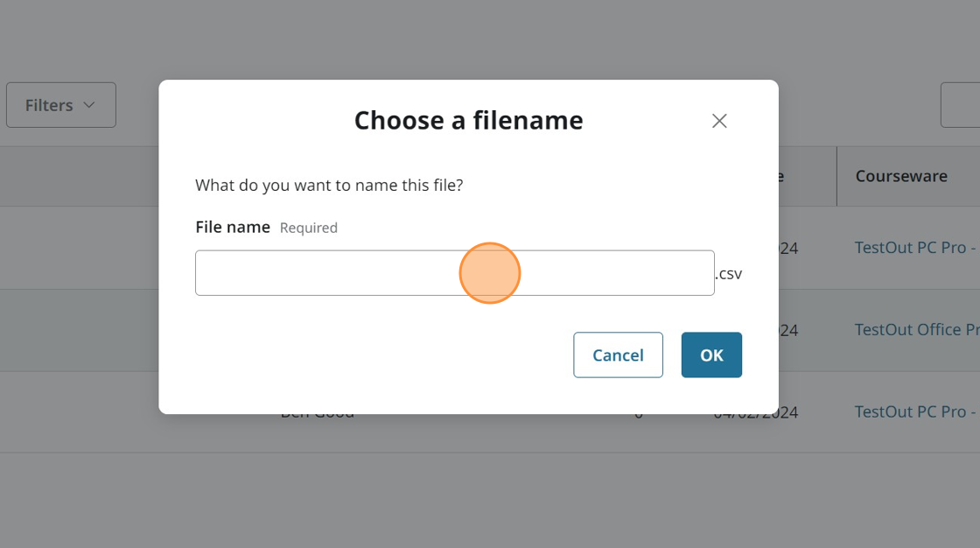Open TestOut PC Pro link in first row

[x=916, y=248]
